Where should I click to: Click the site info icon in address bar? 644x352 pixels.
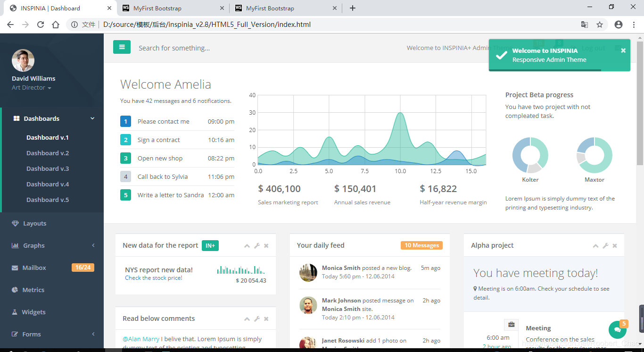[x=74, y=25]
